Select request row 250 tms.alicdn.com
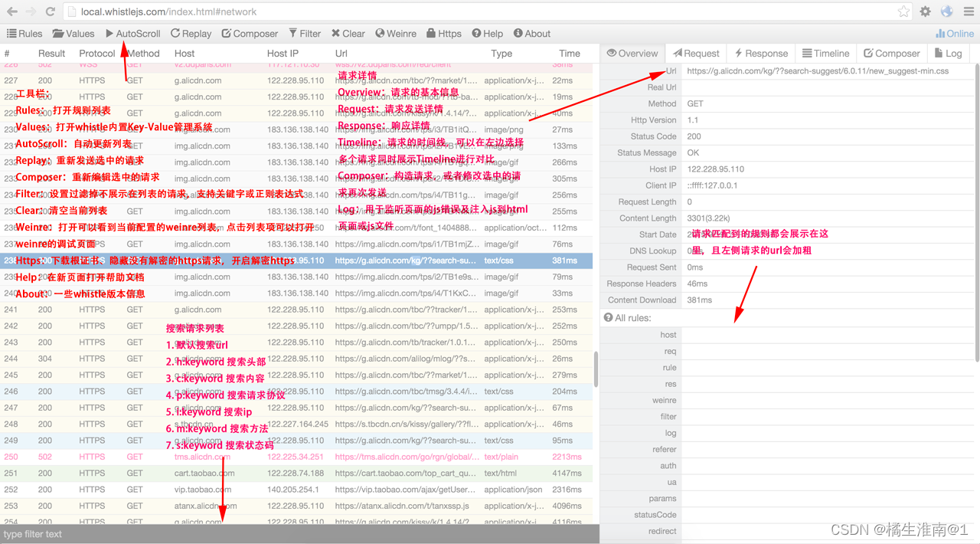The height and width of the screenshot is (544, 980). click(x=296, y=457)
